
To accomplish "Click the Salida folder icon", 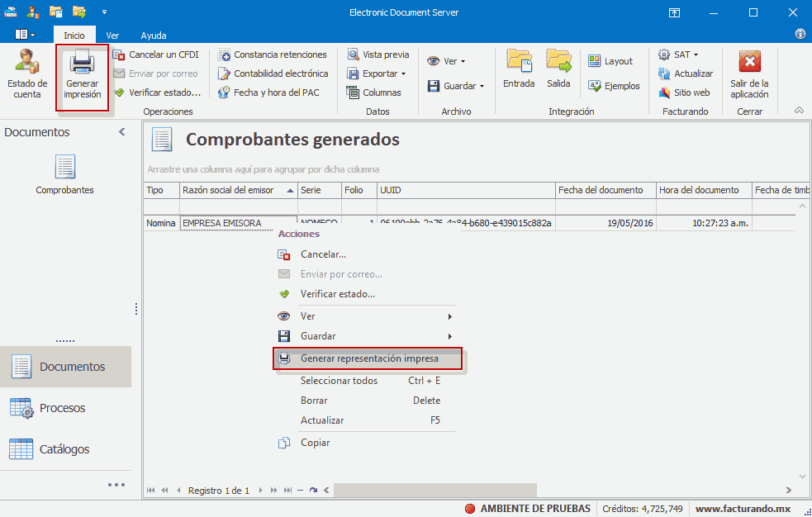I will click(558, 63).
